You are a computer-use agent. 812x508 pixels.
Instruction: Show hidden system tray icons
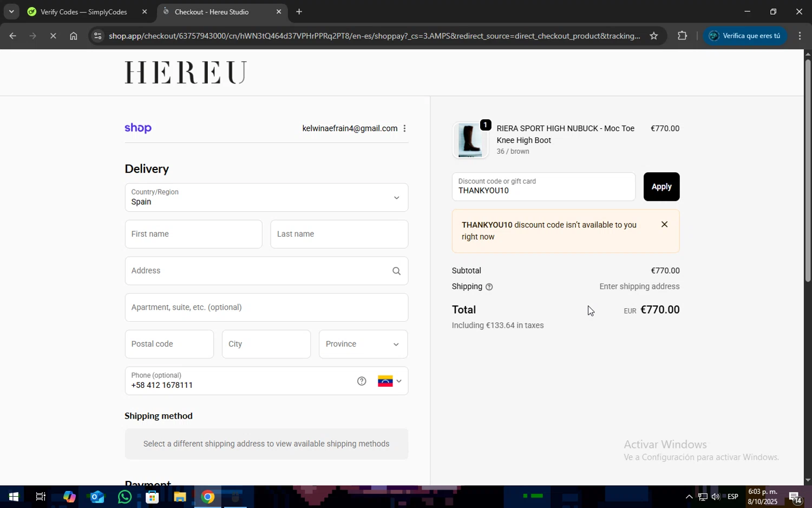[689, 497]
